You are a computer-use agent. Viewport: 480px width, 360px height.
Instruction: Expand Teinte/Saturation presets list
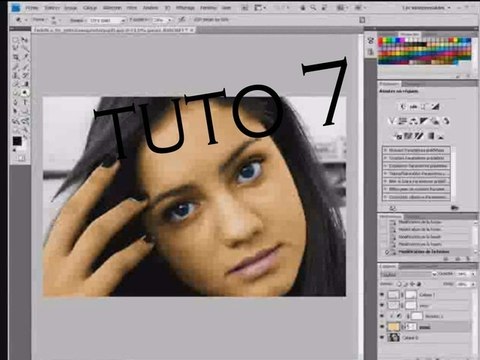[x=386, y=174]
